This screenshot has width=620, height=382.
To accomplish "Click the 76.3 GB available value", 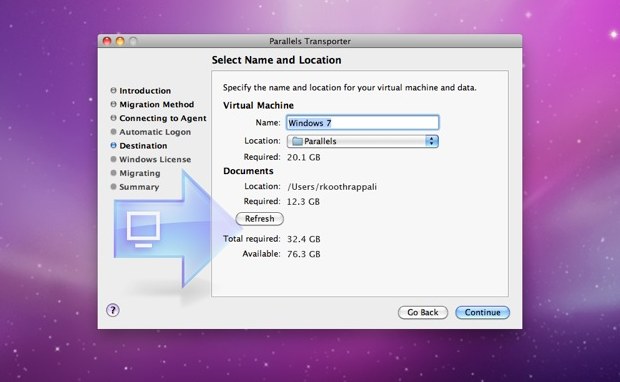I will click(x=304, y=254).
